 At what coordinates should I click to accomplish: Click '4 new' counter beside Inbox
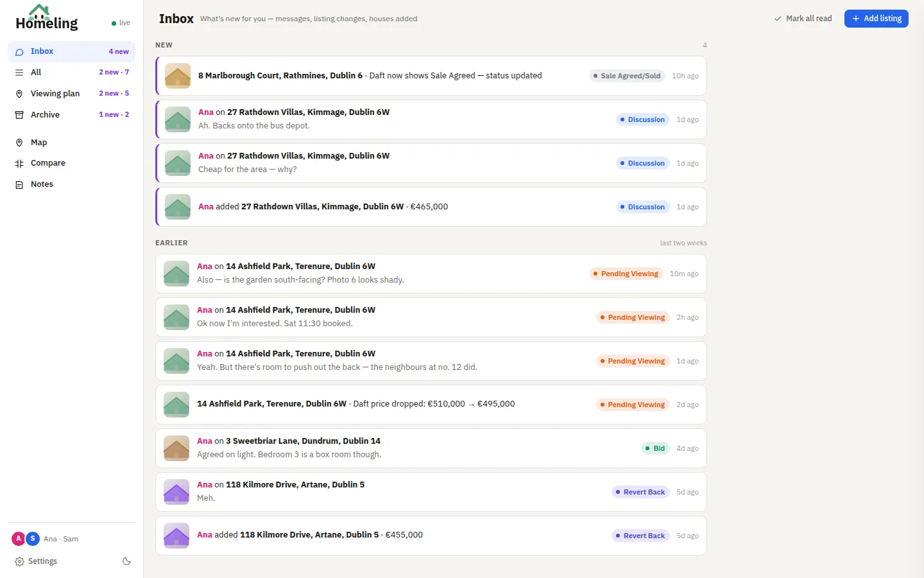(x=119, y=51)
